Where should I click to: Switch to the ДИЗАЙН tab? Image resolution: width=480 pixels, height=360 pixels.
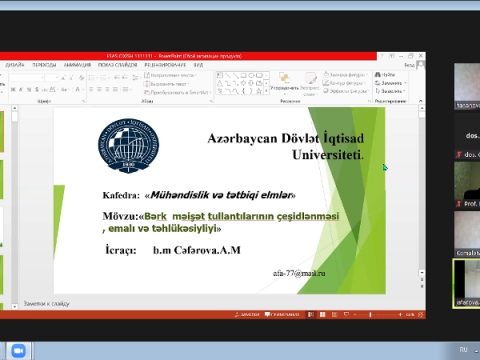[15, 65]
